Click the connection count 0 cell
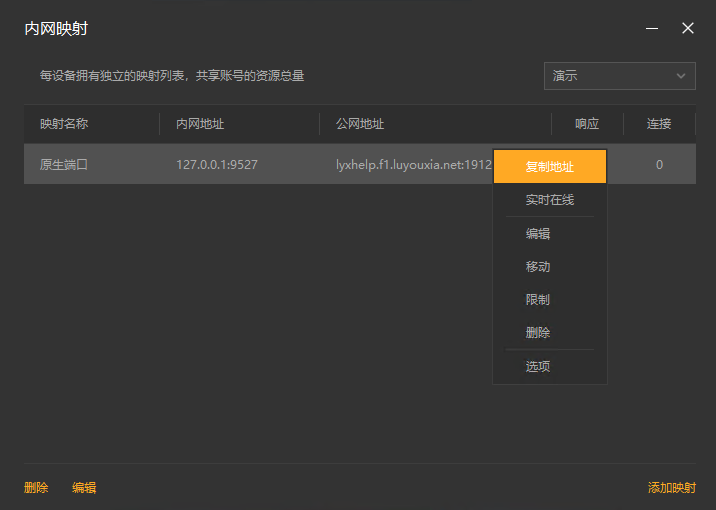Screen dimensions: 716x510 [x=659, y=165]
